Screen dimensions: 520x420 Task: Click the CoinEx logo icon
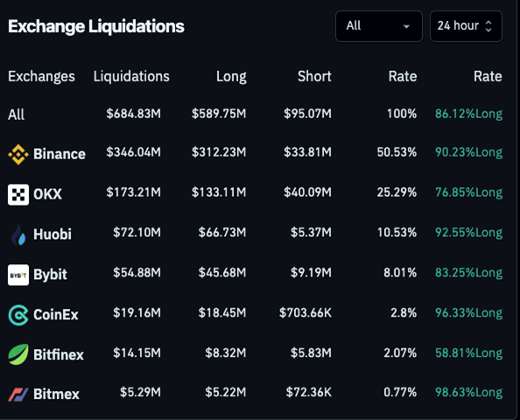click(x=18, y=315)
